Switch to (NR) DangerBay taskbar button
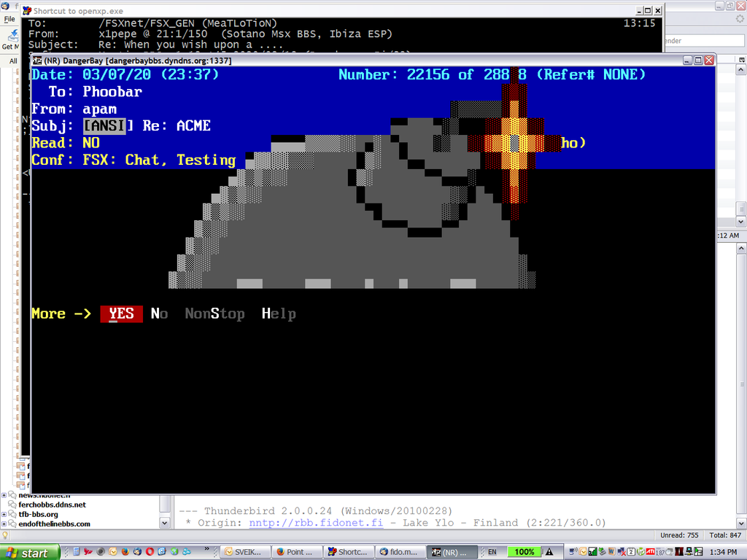 452,552
